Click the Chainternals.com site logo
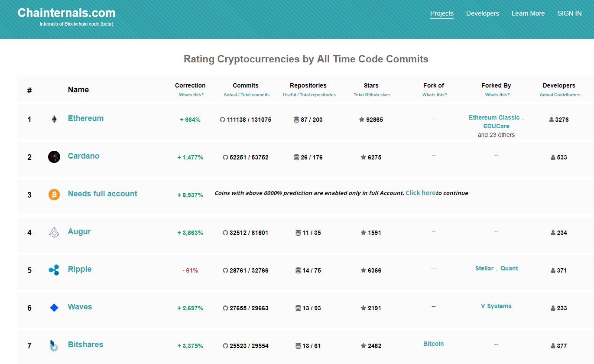Screen dimensions: 594x364 click(x=66, y=13)
